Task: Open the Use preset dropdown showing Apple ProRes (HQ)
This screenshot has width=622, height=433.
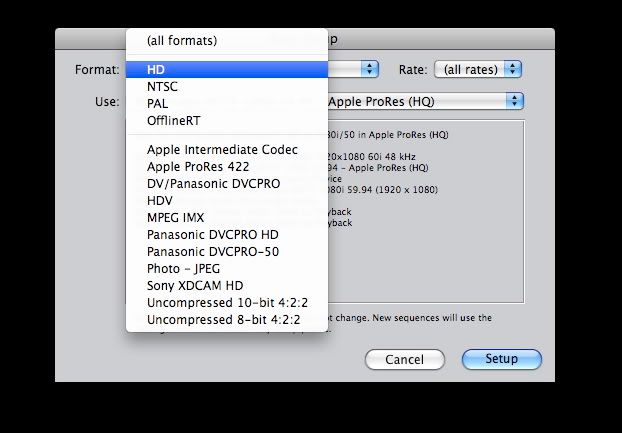Action: coord(425,102)
